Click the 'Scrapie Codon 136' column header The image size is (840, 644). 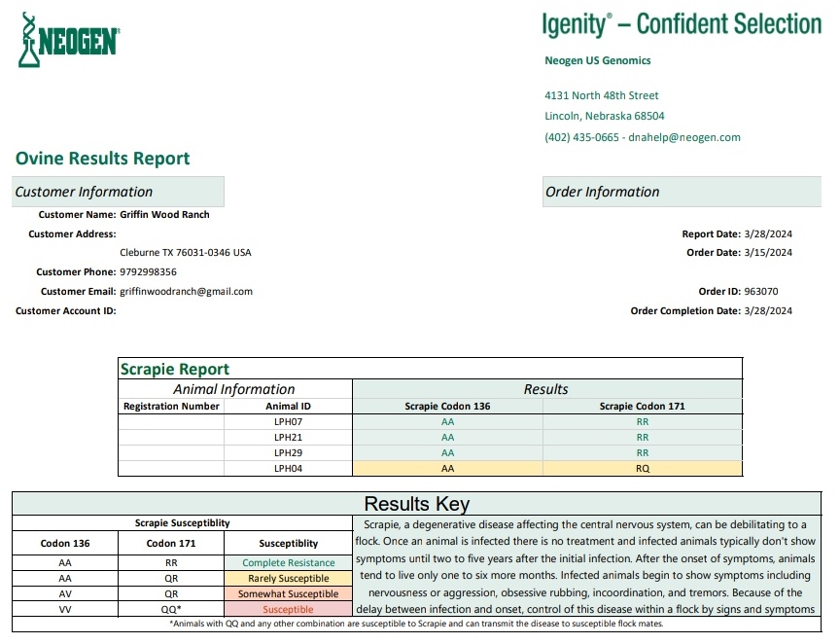[x=447, y=407]
